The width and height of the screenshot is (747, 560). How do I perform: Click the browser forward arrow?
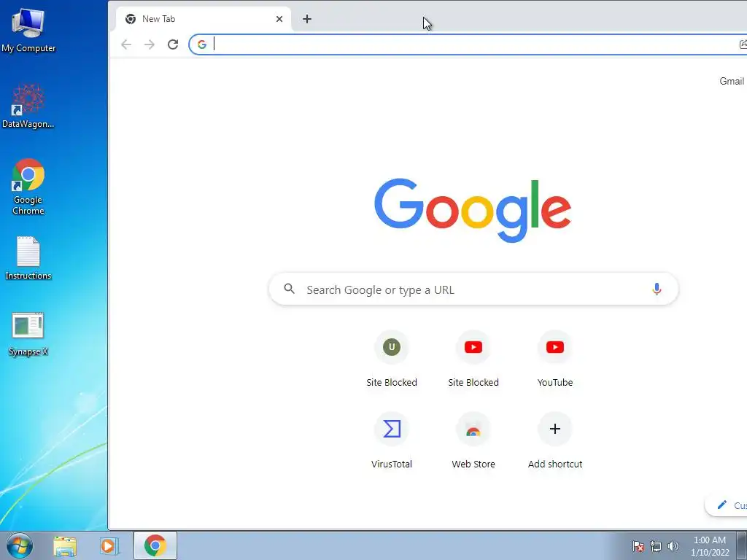point(150,44)
